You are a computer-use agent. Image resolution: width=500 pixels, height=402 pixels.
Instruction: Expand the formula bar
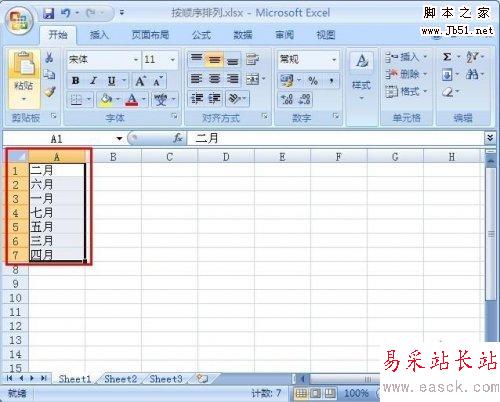490,138
